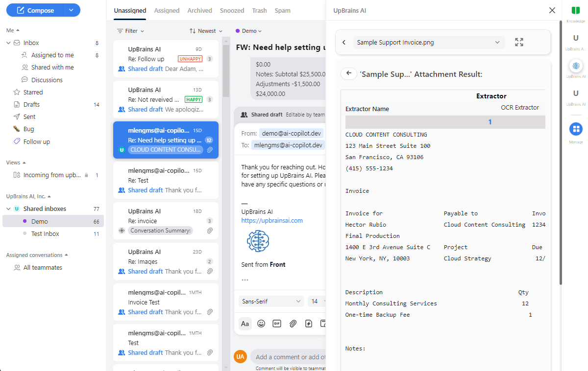Click attachment paperclip on selected conversation
Viewport: 588px width, 371px height.
(x=210, y=150)
